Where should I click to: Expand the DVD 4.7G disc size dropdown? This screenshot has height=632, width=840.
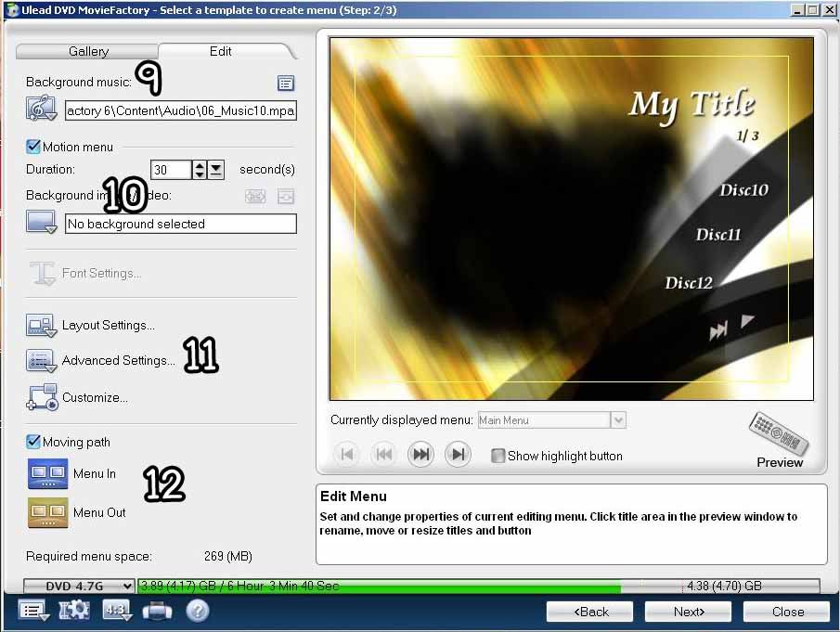pos(126,587)
